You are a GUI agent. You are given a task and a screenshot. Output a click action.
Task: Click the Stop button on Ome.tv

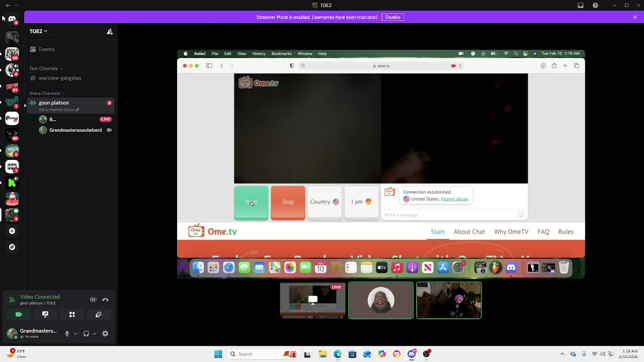(x=288, y=203)
